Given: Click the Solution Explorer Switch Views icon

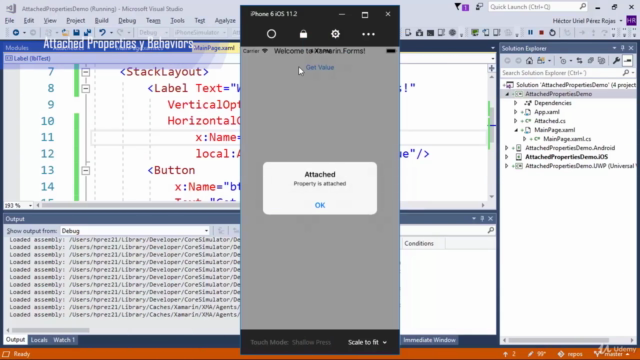Looking at the screenshot, I should 541,61.
